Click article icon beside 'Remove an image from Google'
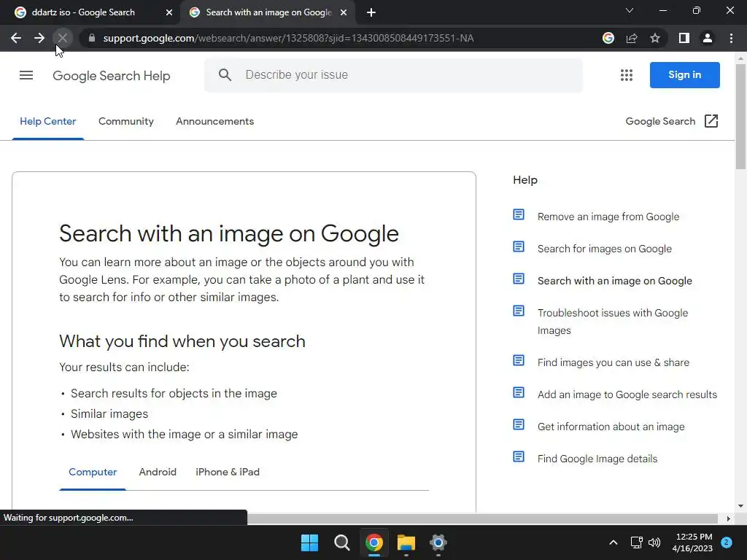747x560 pixels. tap(519, 214)
